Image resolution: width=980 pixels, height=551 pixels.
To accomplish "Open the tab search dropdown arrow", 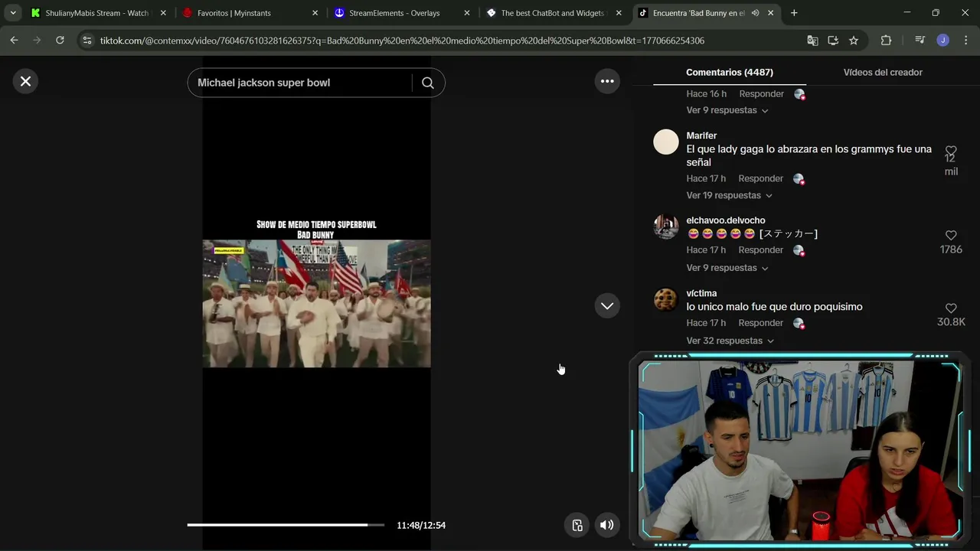I will point(13,13).
